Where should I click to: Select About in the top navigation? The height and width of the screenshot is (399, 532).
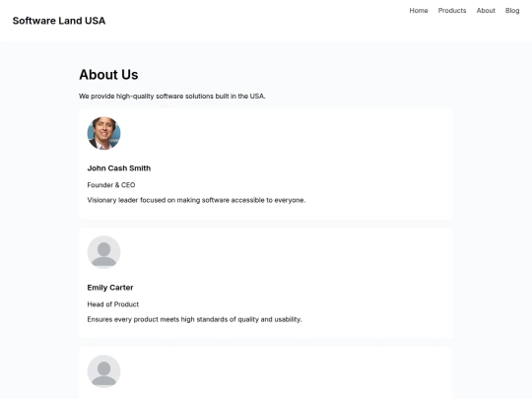pyautogui.click(x=486, y=11)
